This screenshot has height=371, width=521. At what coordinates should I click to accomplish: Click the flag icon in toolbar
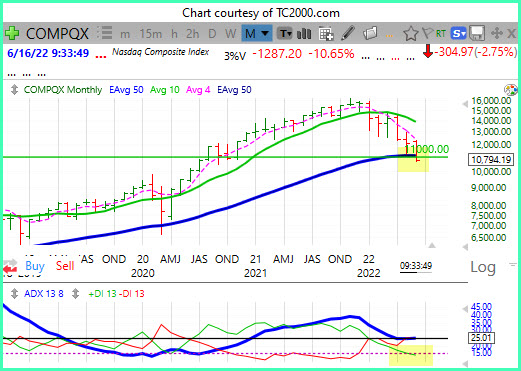(x=427, y=33)
